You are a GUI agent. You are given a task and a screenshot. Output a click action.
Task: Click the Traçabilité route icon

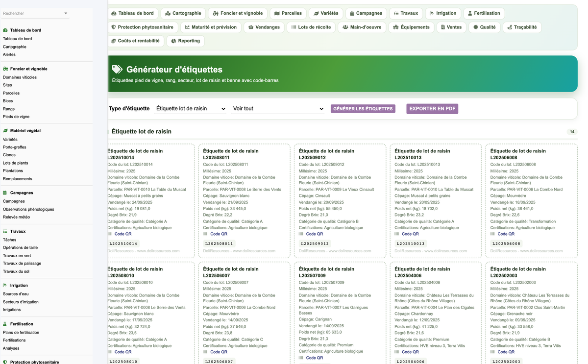pyautogui.click(x=510, y=27)
